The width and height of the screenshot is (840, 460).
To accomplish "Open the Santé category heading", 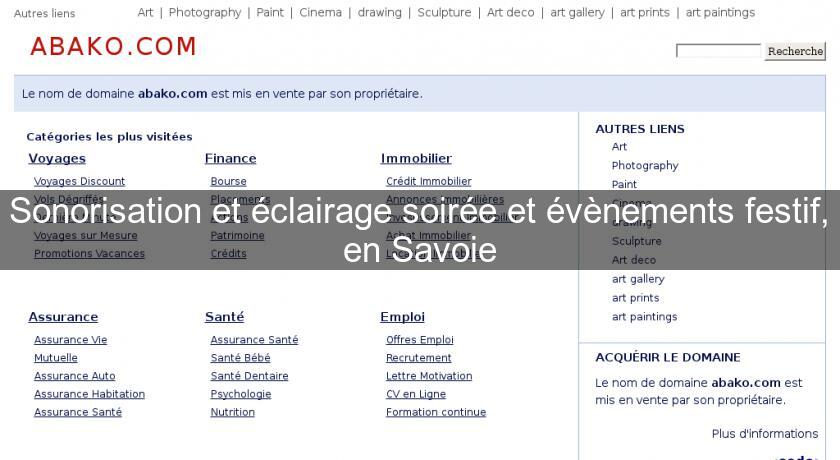I will point(224,317).
